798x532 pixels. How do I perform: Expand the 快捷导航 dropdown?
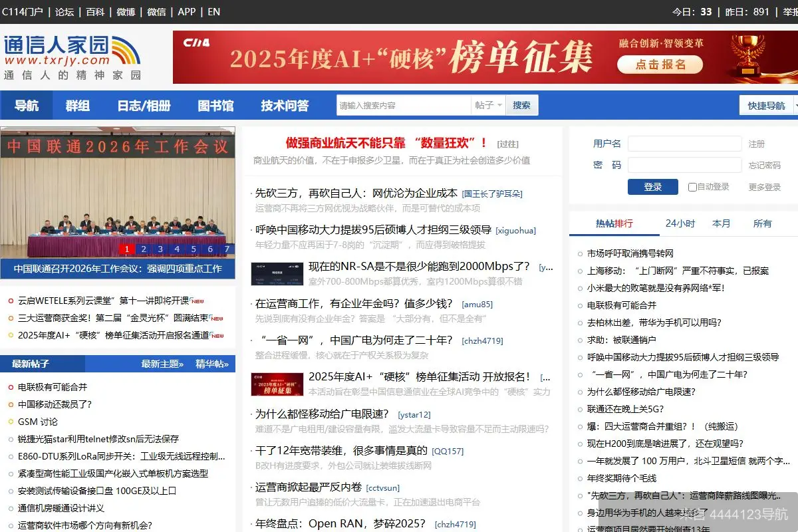coord(769,105)
